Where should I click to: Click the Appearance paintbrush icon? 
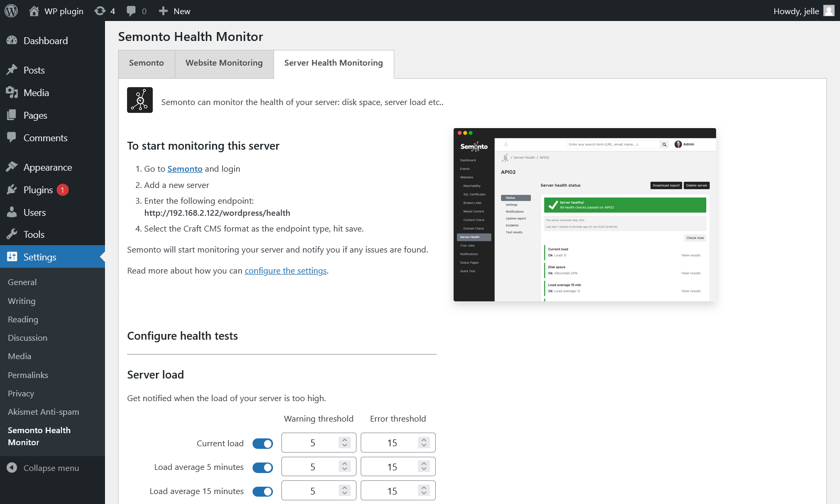tap(12, 167)
